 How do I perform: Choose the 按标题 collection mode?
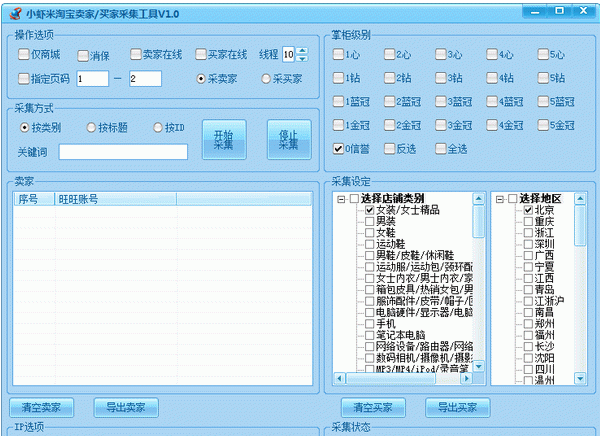point(92,127)
